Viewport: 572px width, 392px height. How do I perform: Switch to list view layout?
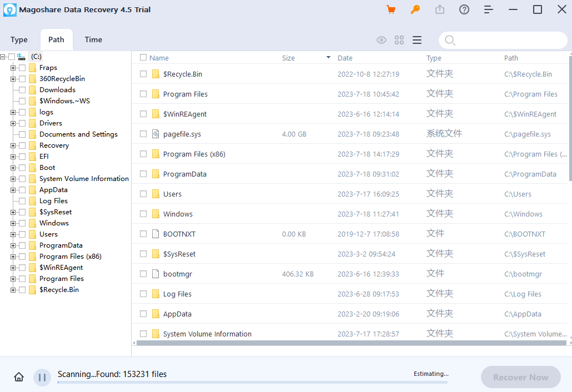[x=417, y=39]
